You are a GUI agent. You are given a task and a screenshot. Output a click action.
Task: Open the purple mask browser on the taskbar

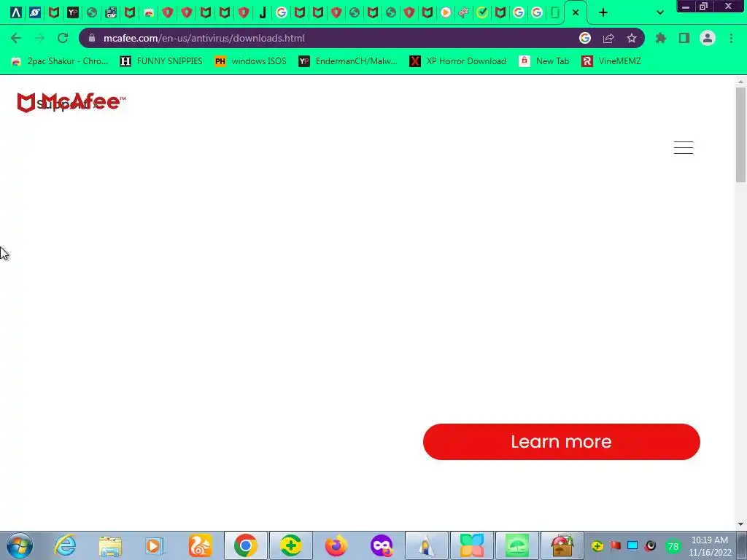(x=381, y=545)
